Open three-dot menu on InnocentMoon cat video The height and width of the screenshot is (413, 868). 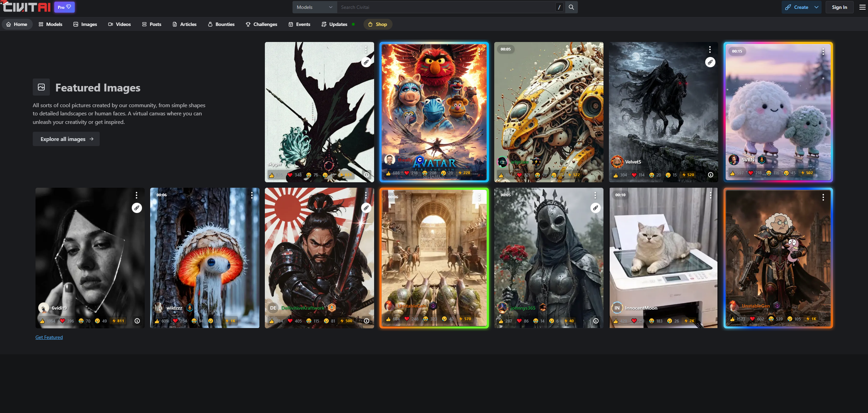[x=711, y=195]
